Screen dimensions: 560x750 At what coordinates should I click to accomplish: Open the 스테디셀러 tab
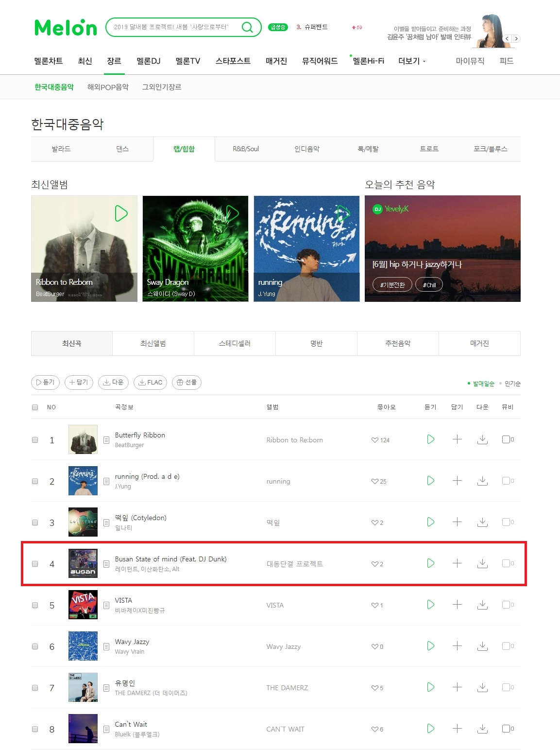coord(235,343)
